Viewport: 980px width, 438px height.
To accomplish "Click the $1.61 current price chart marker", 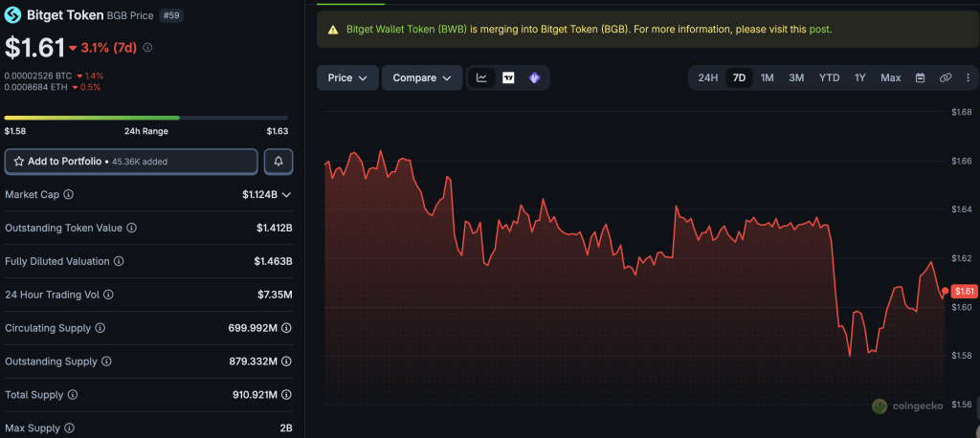I will pos(964,291).
